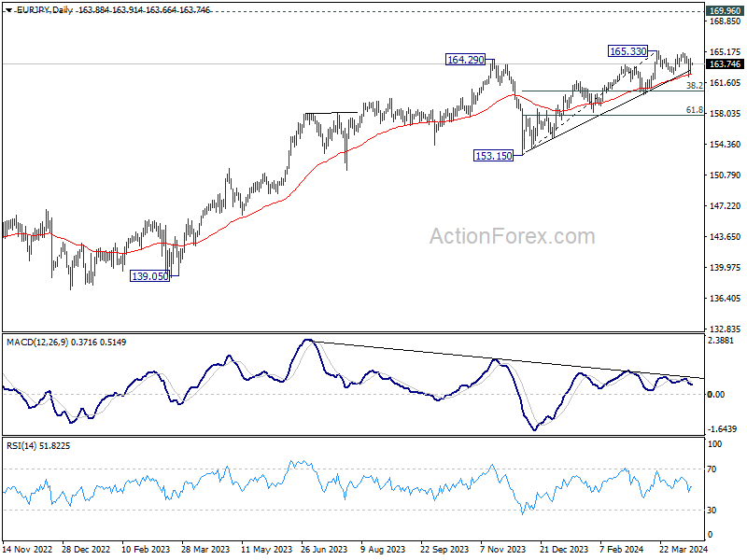Click the 154.360 price axis value
Viewport: 747px width, 560px height.
point(726,145)
